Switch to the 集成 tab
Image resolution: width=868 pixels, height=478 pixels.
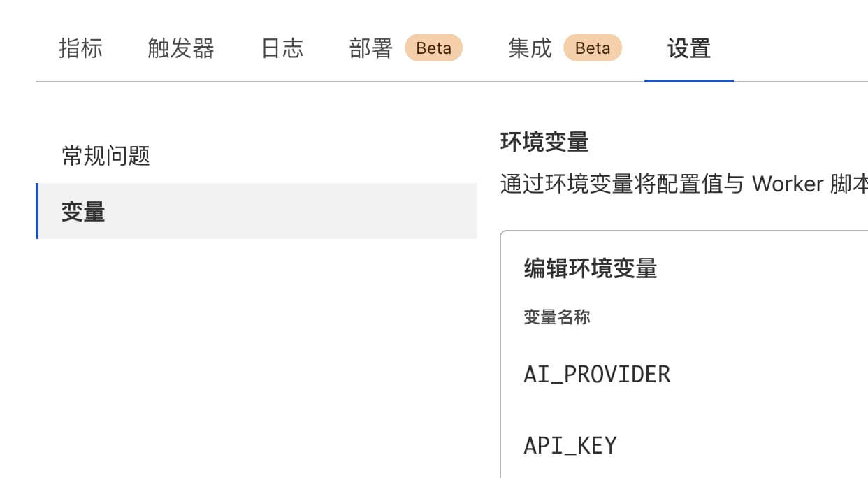(530, 48)
